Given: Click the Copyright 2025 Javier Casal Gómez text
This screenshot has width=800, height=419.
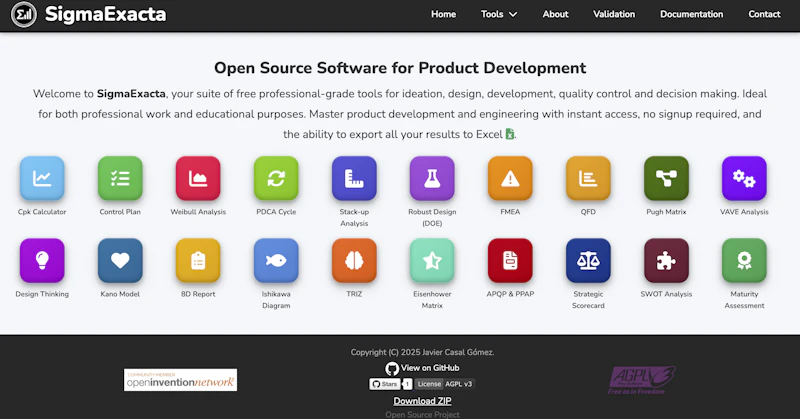Looking at the screenshot, I should pos(422,352).
